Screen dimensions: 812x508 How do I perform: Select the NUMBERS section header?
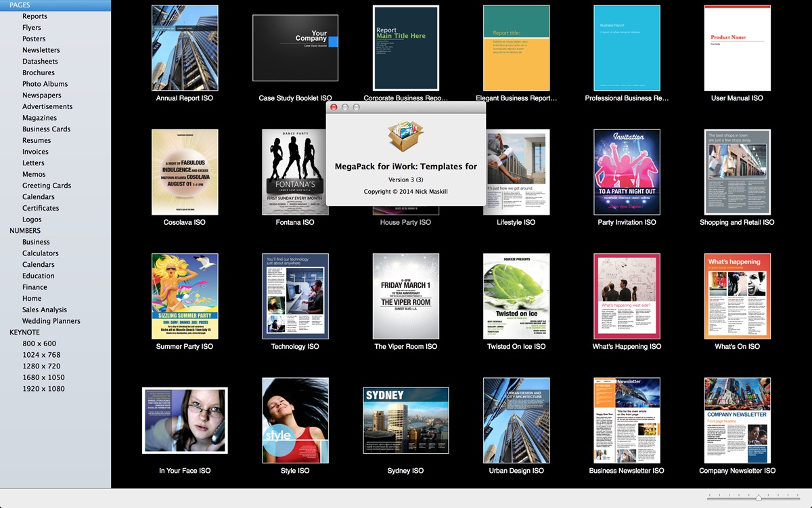point(25,231)
